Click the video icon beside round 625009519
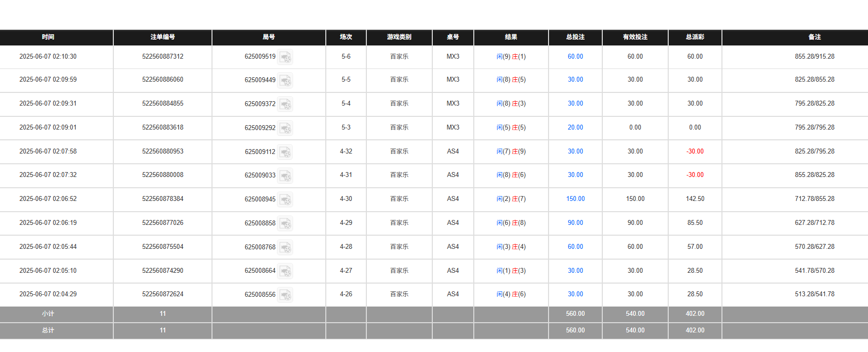 click(285, 57)
